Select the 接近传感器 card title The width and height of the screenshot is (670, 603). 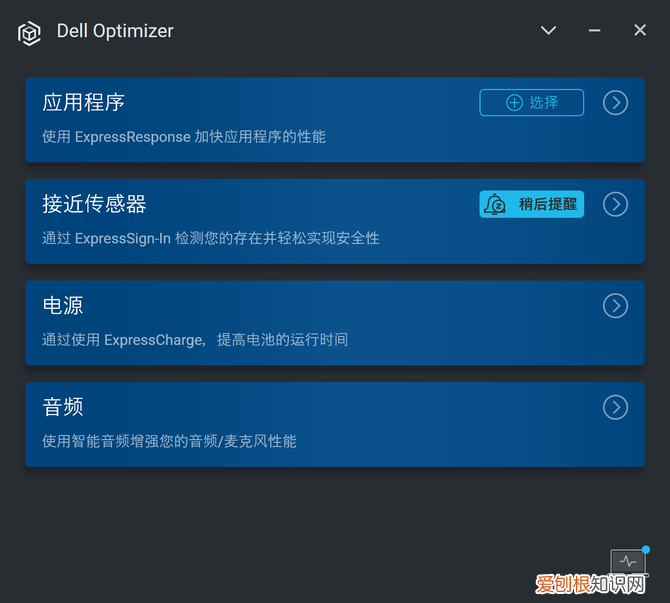(x=94, y=204)
